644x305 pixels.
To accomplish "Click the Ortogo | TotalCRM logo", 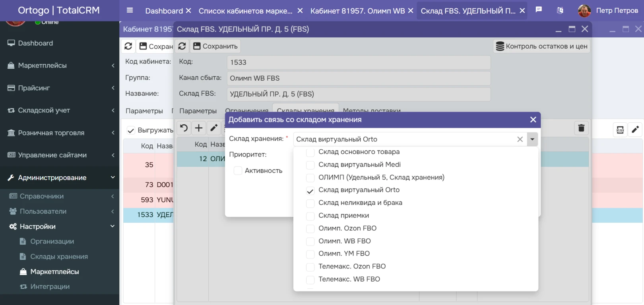I will pos(59,10).
